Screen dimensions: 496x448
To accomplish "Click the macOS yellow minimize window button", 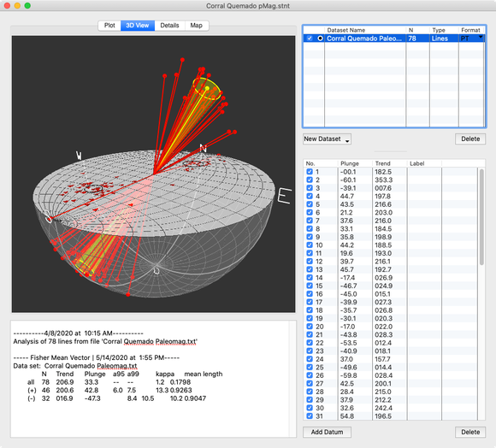I will pyautogui.click(x=17, y=6).
